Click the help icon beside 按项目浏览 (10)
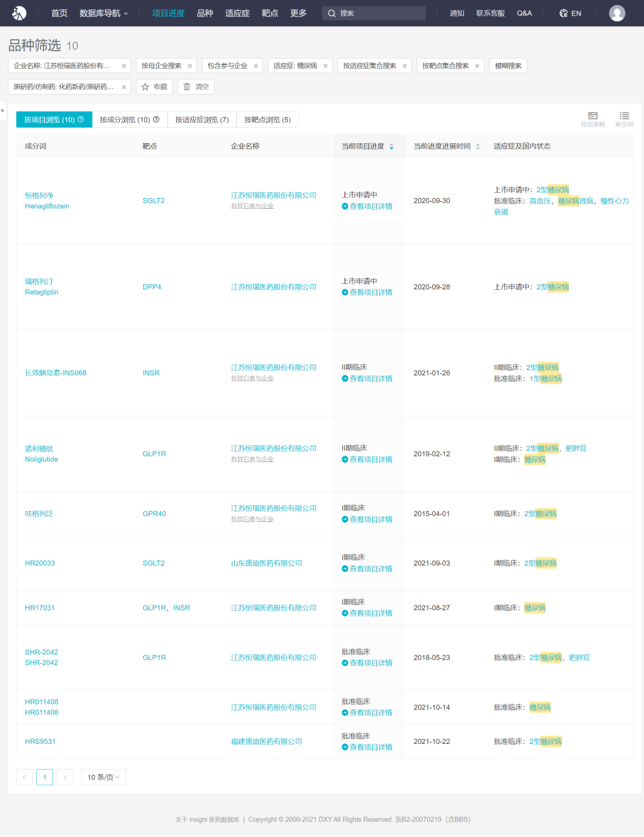The height and width of the screenshot is (837, 644). [x=81, y=119]
